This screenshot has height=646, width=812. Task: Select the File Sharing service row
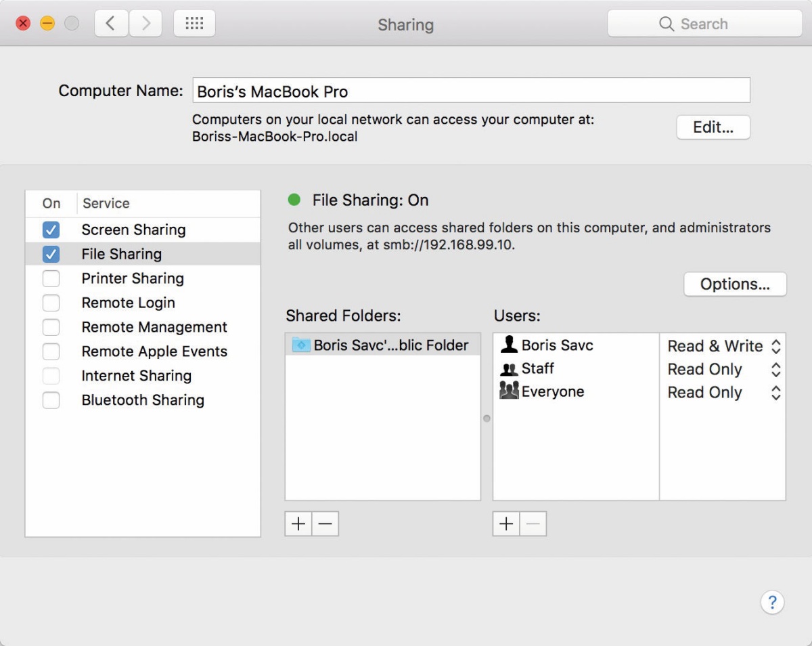143,254
